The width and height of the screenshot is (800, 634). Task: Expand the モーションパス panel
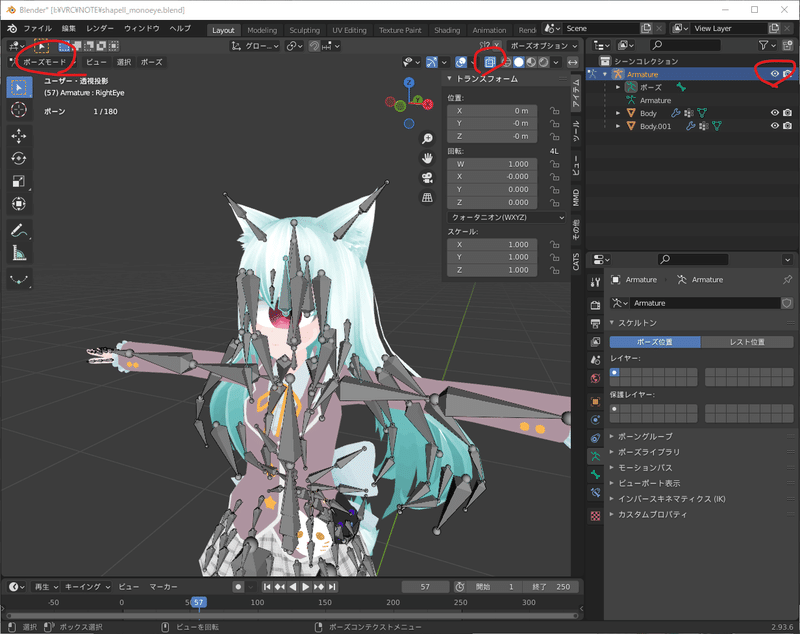(x=645, y=468)
